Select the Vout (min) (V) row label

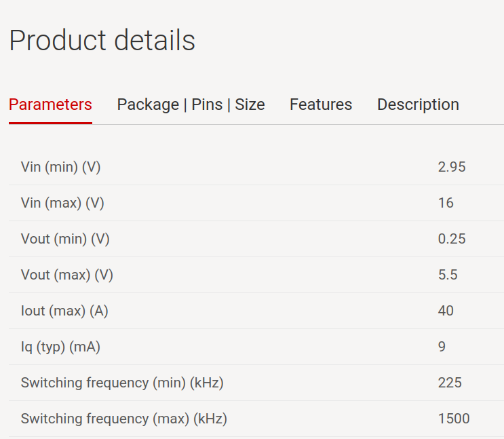(65, 239)
